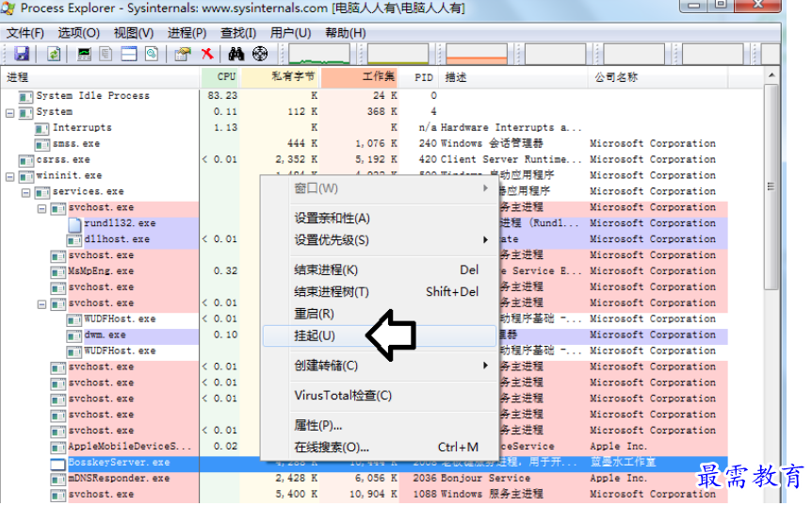Click the CPU usage mini graph
Screen dimensions: 812x506
click(319, 54)
